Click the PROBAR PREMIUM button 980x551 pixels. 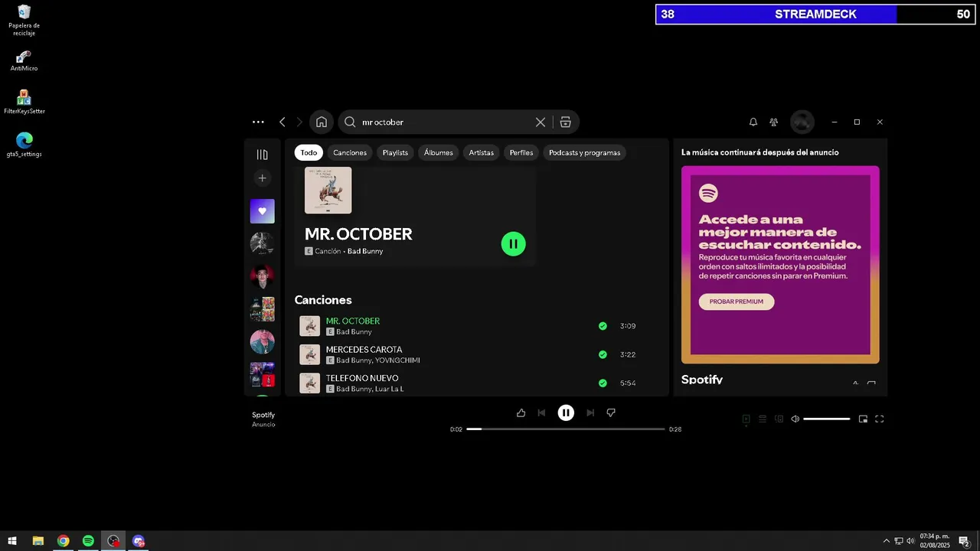tap(737, 302)
